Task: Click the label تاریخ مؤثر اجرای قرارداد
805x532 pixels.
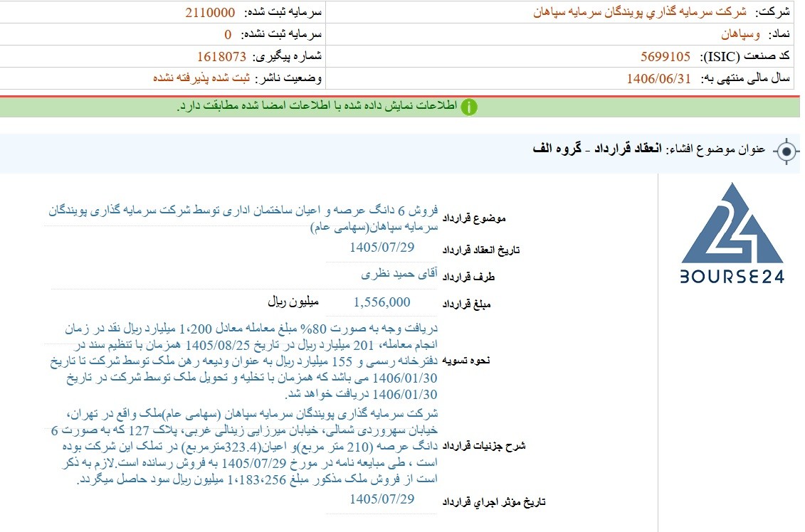Action: 493,501
